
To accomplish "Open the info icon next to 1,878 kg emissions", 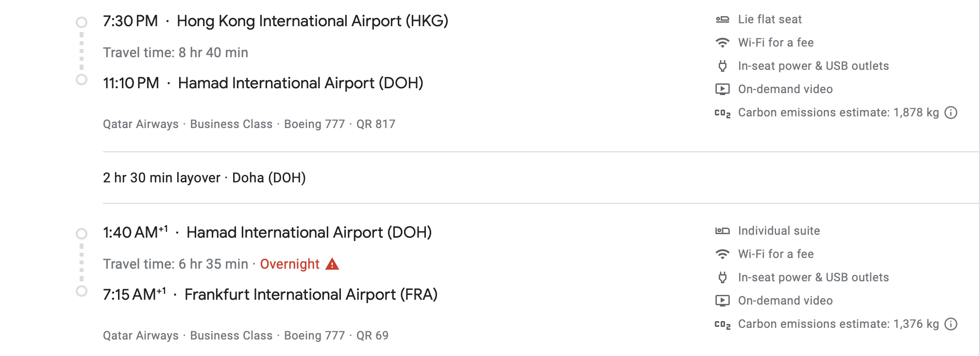I will 951,113.
